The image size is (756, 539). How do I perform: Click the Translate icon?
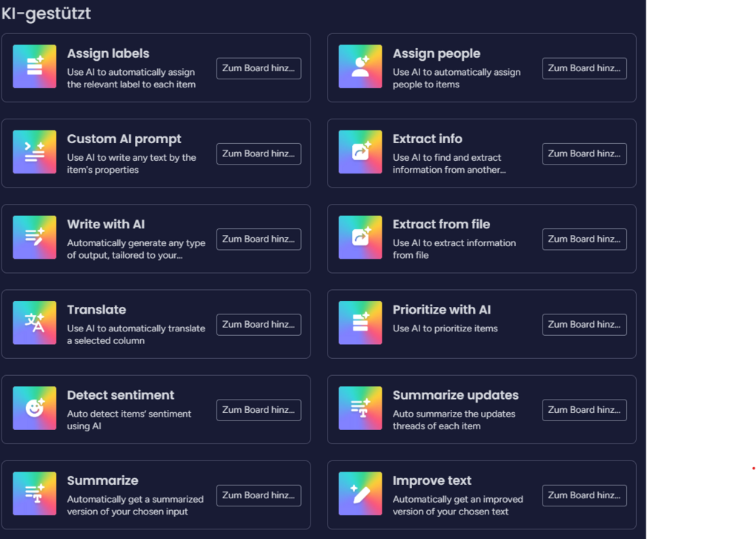[x=35, y=323]
